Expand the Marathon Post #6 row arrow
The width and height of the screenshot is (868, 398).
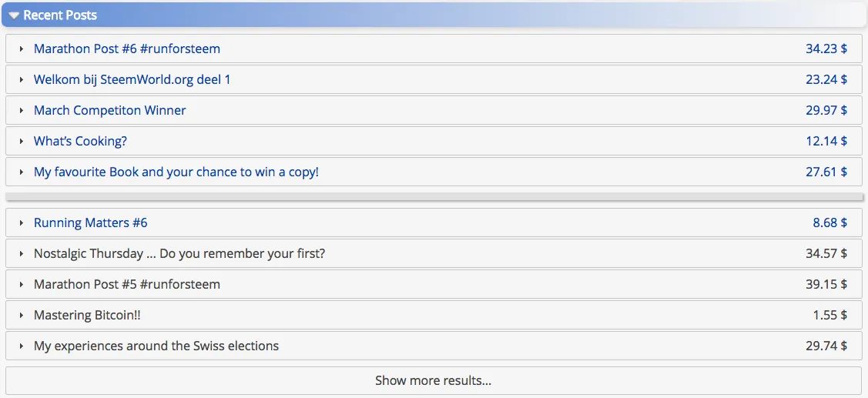(x=22, y=49)
